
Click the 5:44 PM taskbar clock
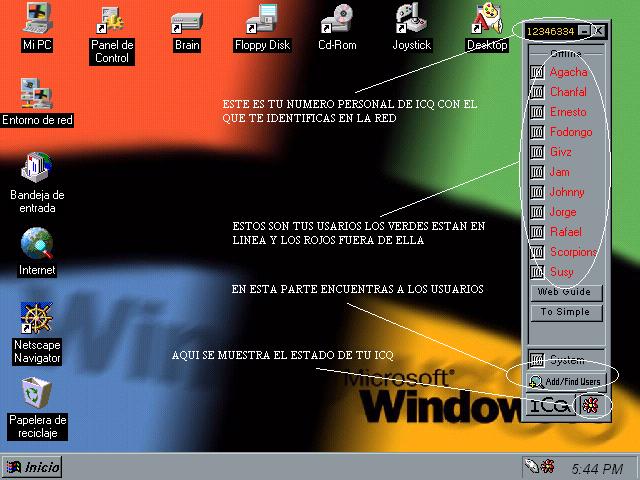point(597,469)
